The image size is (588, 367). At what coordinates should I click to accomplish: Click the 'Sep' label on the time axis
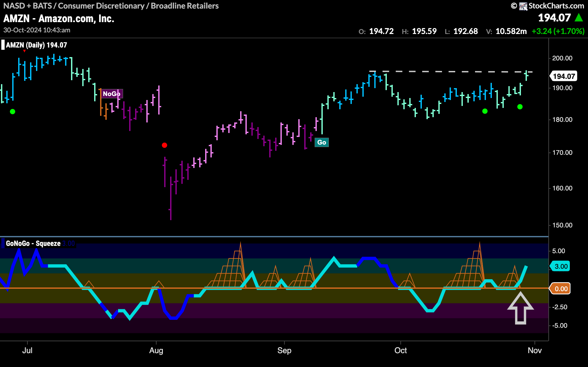click(x=284, y=350)
